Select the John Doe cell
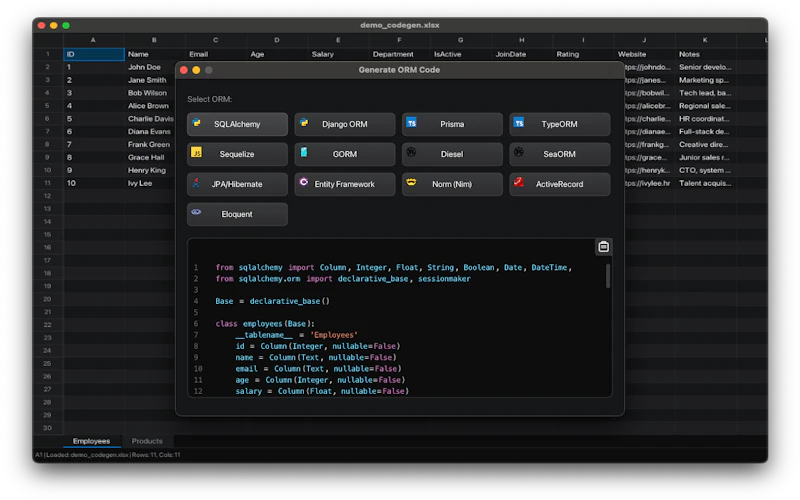The width and height of the screenshot is (800, 500). point(151,67)
